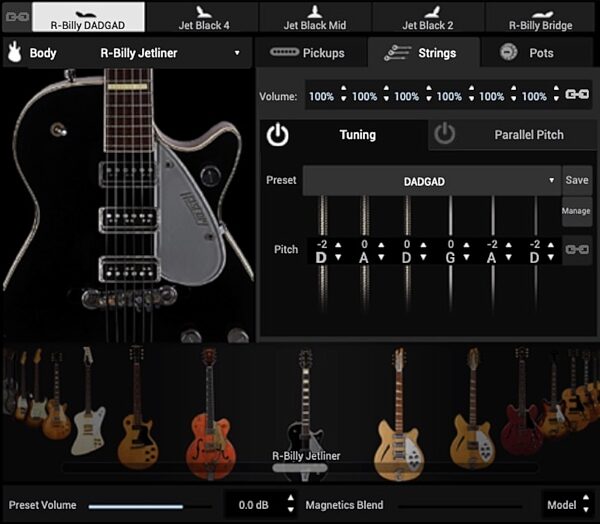Raise pitch of the last D string
Image resolution: width=600 pixels, height=524 pixels.
[551, 245]
